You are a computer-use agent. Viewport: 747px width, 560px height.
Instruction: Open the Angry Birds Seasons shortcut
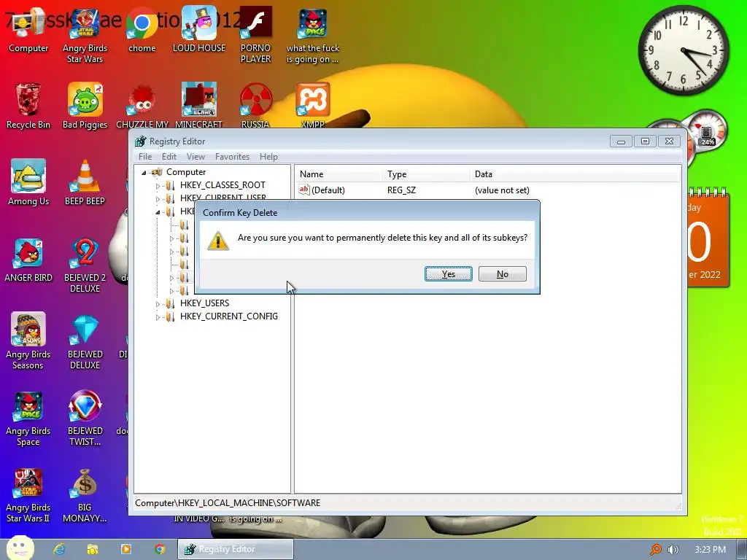click(x=28, y=341)
